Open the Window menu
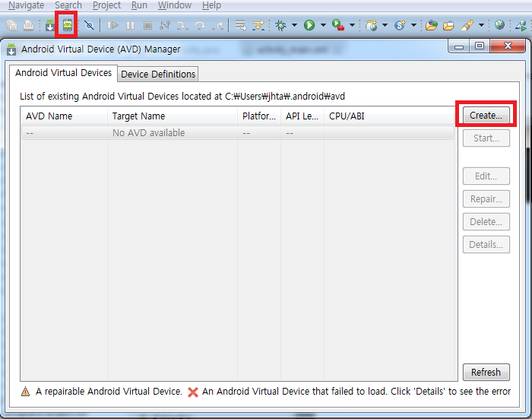Viewport: 532px width, 419px height. (175, 5)
